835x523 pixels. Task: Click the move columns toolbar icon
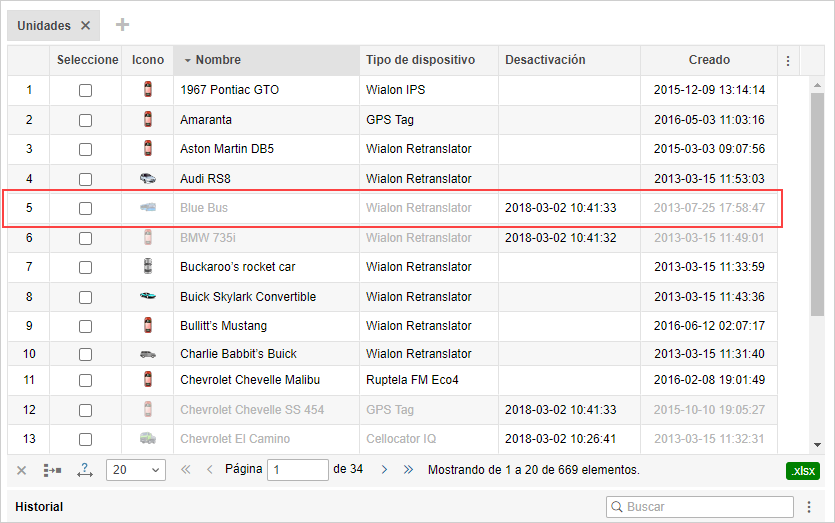pos(52,470)
